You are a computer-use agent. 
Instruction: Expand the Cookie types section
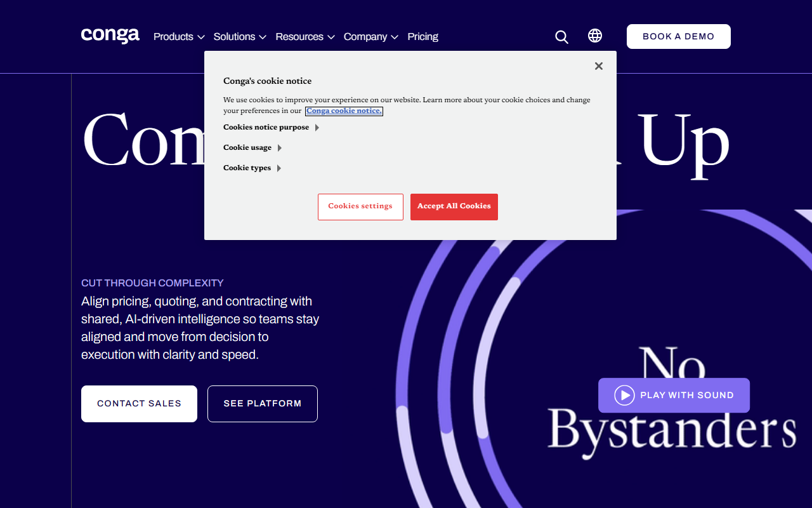coord(252,168)
